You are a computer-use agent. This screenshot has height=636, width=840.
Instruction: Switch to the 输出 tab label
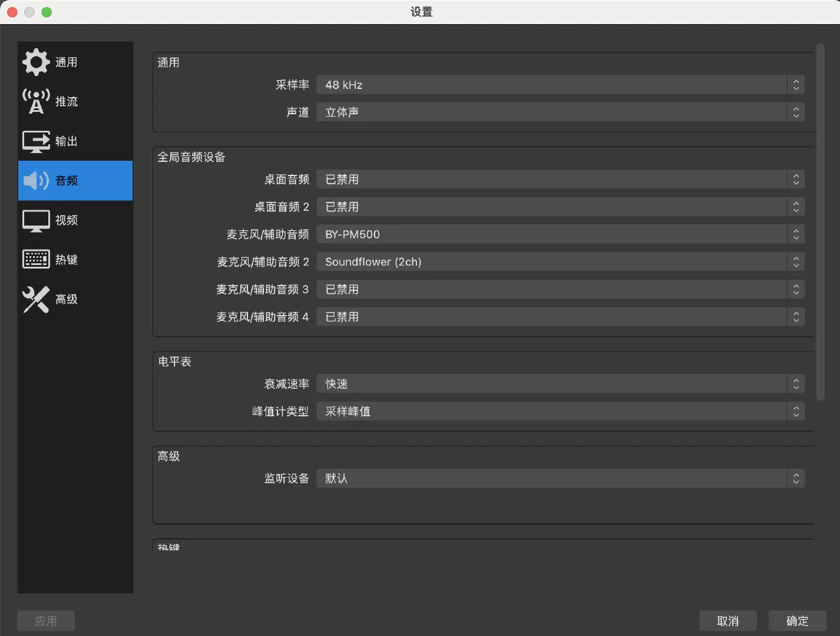tap(67, 141)
